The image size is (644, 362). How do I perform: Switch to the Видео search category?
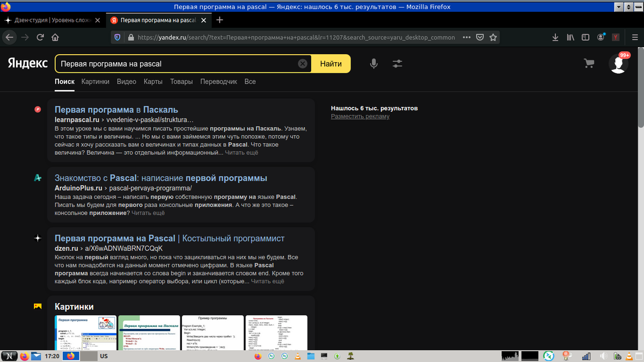[127, 82]
